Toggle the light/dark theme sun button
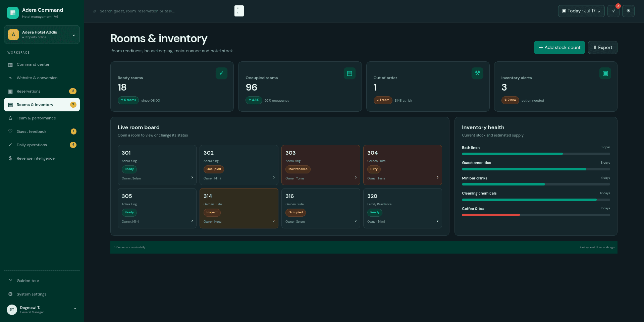 628,11
